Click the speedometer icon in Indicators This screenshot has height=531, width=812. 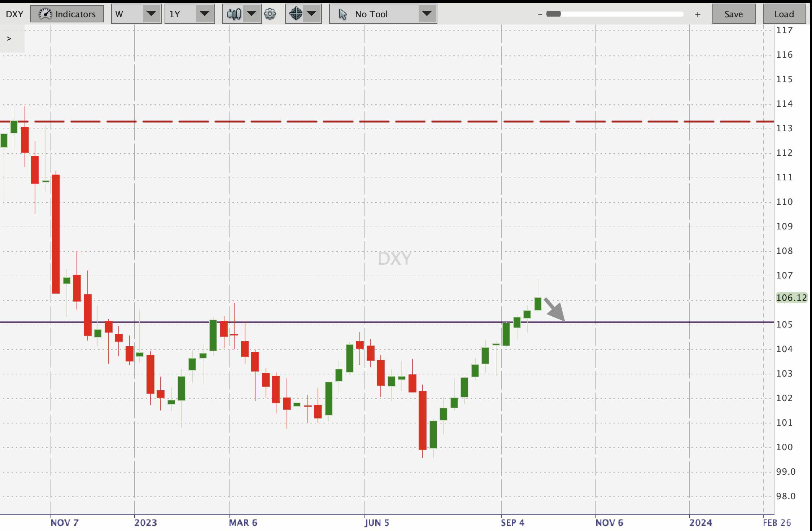tap(45, 14)
